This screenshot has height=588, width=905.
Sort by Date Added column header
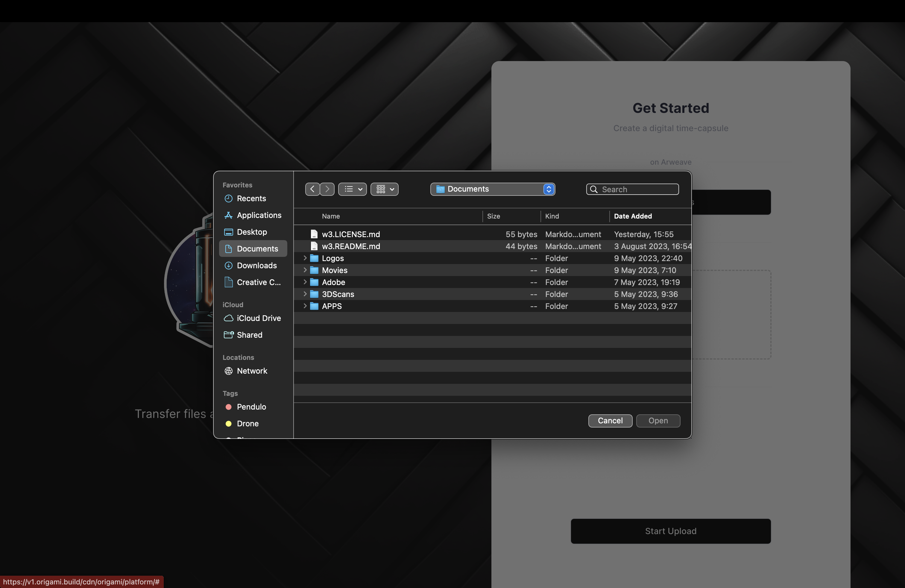click(x=633, y=216)
